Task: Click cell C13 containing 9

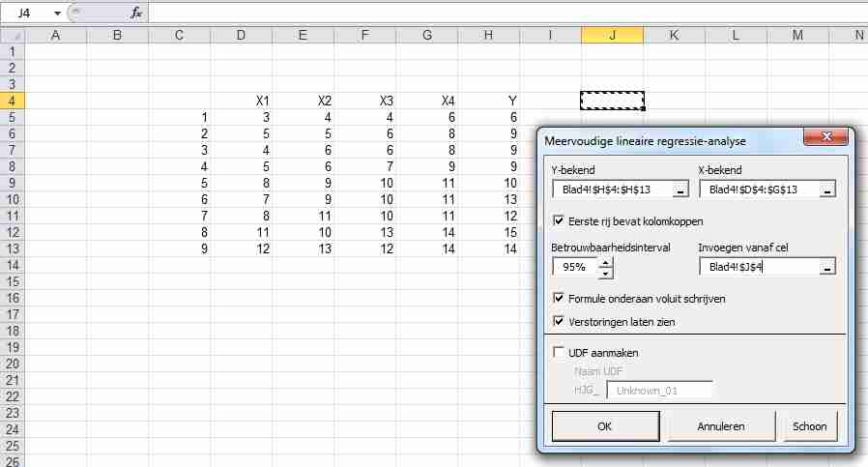Action: (179, 248)
